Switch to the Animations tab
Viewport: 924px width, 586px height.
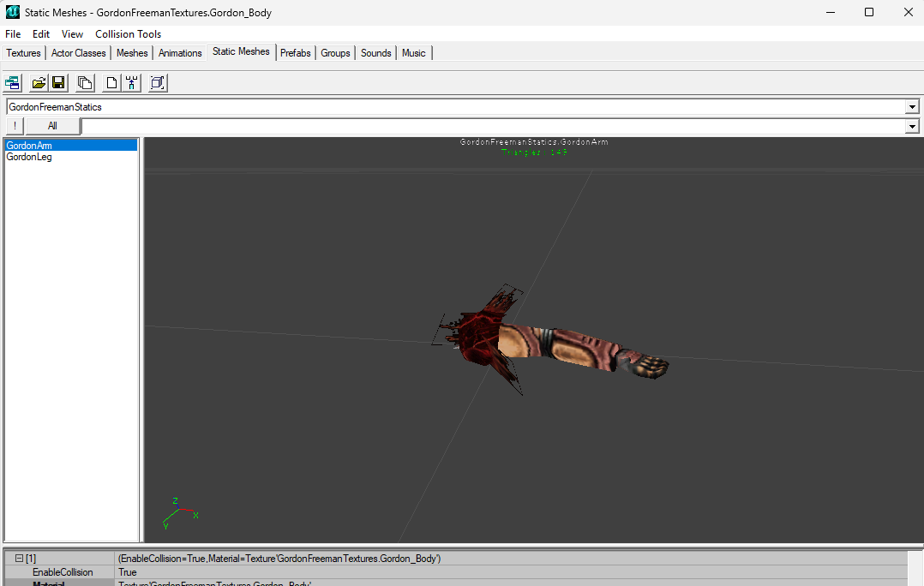[x=180, y=53]
